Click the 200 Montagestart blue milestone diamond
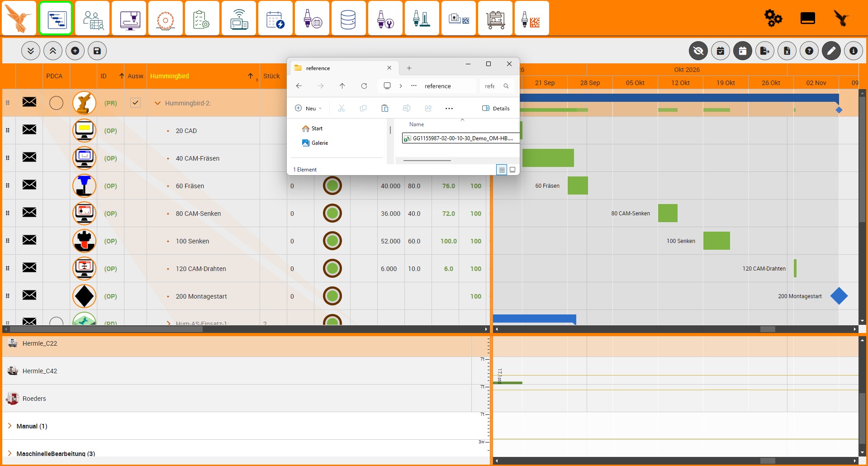Image resolution: width=868 pixels, height=466 pixels. click(839, 296)
